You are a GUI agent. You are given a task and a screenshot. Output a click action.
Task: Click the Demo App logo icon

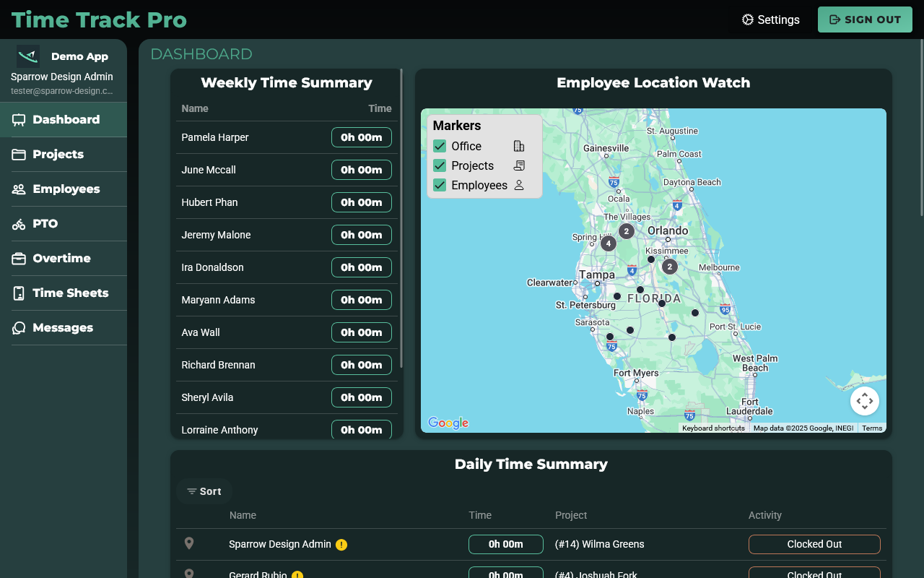[28, 56]
